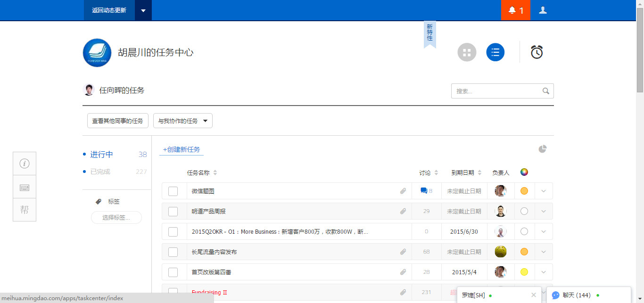Click orange color dot on 微信题图 row
This screenshot has width=644, height=303.
pyautogui.click(x=524, y=191)
